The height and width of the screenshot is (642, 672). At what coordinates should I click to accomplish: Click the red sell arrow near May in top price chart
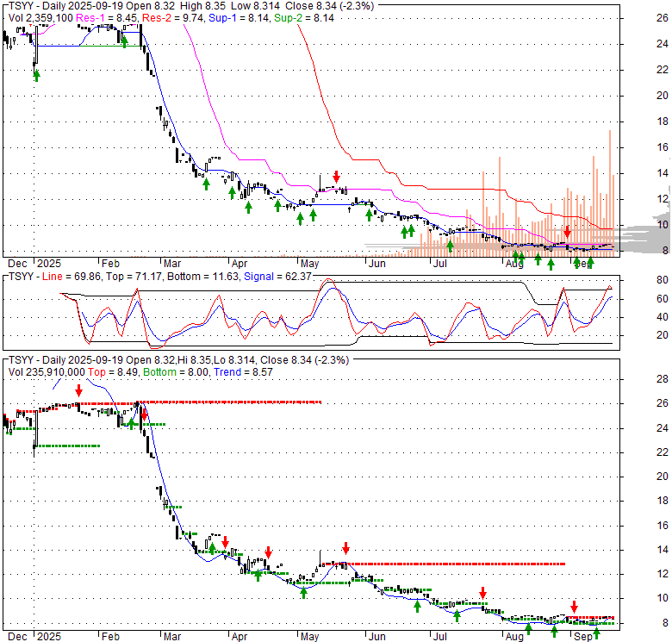(x=336, y=178)
